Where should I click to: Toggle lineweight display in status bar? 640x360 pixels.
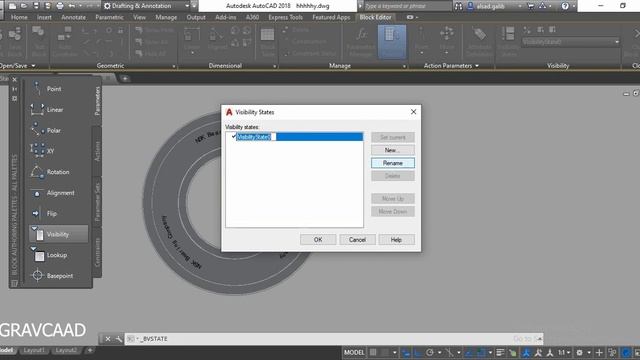pos(500,352)
